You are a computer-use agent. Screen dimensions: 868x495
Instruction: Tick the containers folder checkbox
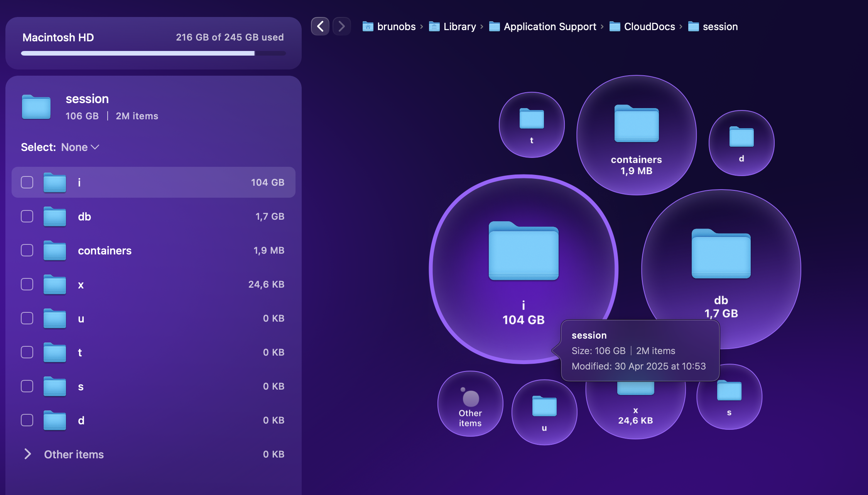27,250
